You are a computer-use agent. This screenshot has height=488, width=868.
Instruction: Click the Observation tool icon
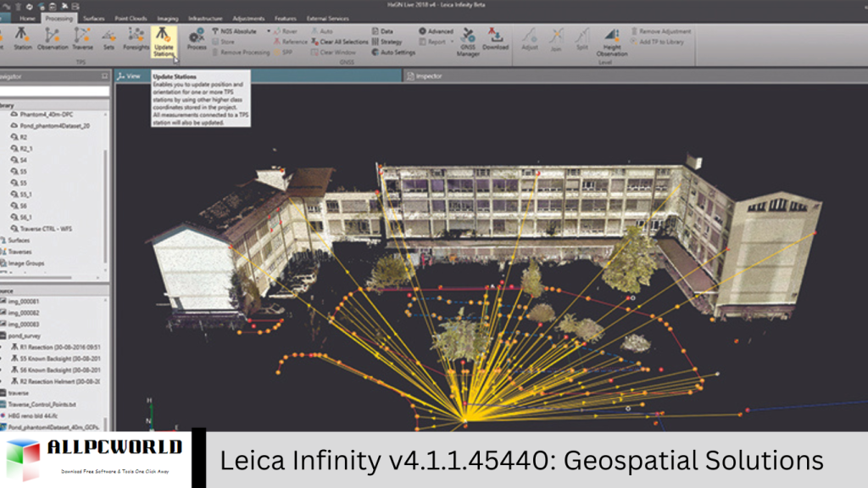[53, 39]
